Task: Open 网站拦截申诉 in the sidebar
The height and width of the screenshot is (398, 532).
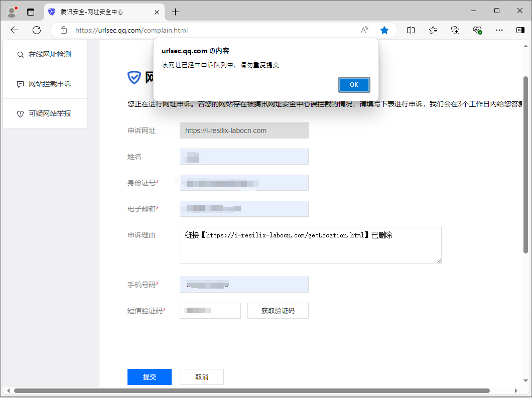Action: pos(45,84)
